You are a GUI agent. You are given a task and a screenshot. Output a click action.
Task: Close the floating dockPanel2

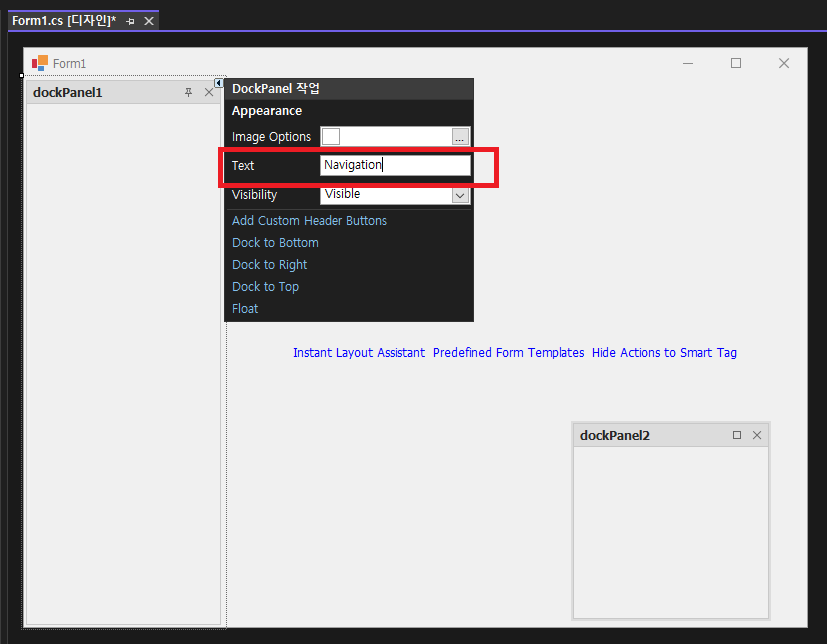click(x=757, y=435)
